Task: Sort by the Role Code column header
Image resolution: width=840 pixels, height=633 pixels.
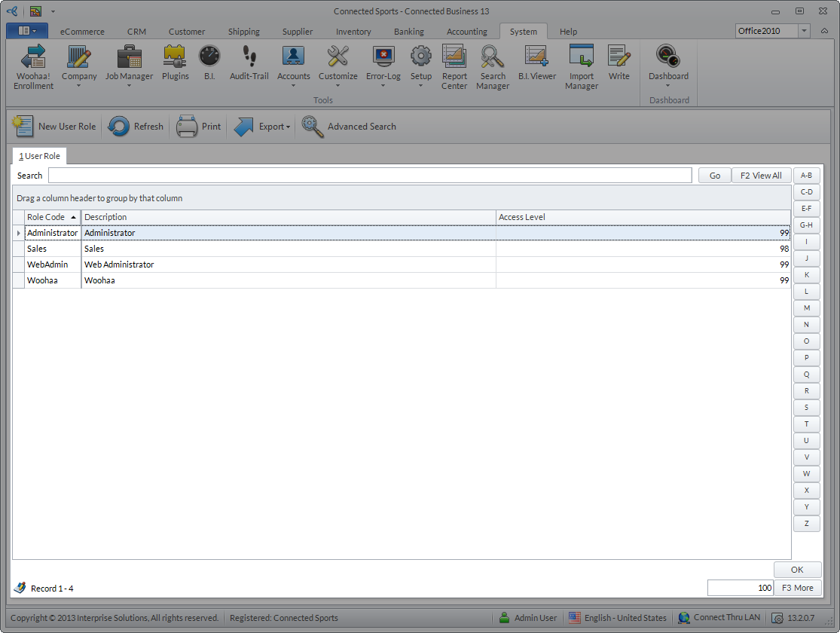Action: click(x=47, y=217)
